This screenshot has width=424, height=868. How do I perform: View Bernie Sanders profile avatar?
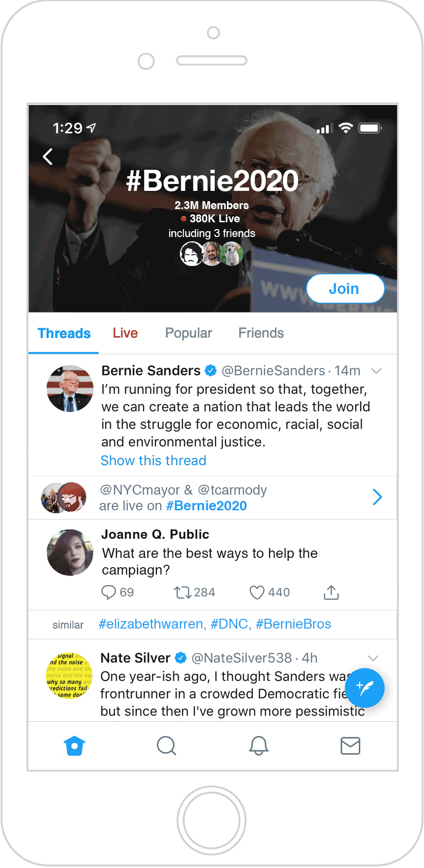70,389
